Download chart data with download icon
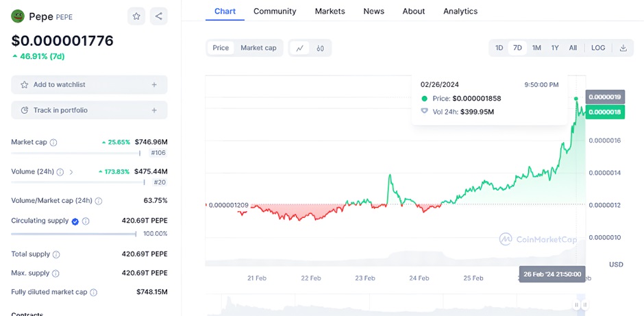The height and width of the screenshot is (316, 644). (623, 48)
